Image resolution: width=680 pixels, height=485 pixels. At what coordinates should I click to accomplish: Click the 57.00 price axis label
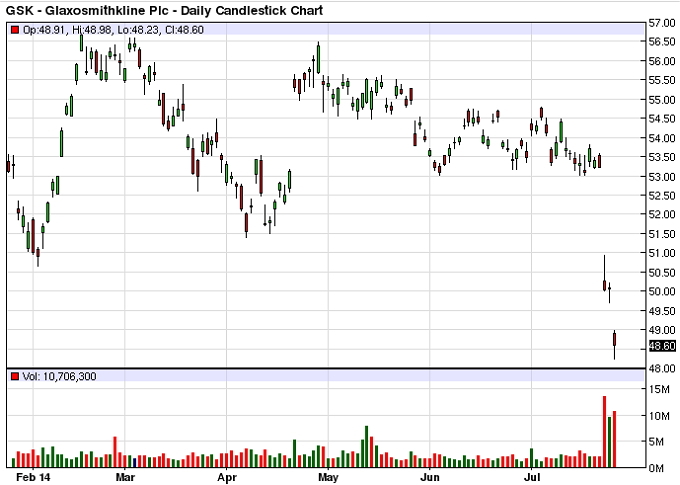662,23
